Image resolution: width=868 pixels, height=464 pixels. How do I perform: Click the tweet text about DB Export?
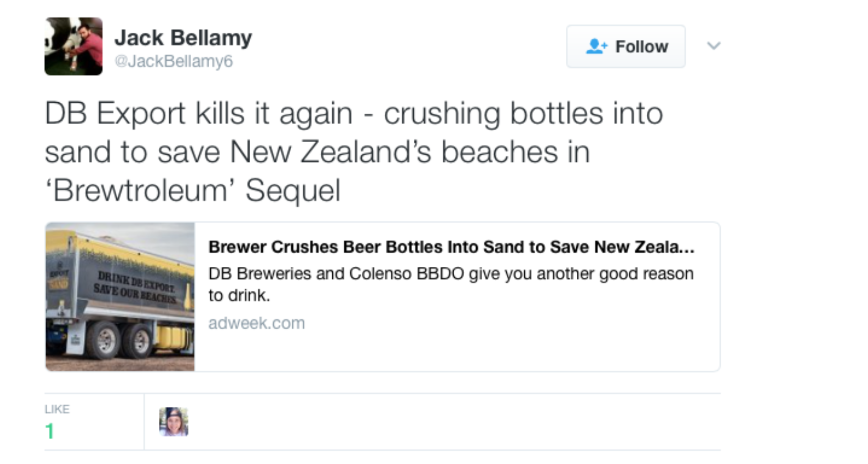click(354, 152)
